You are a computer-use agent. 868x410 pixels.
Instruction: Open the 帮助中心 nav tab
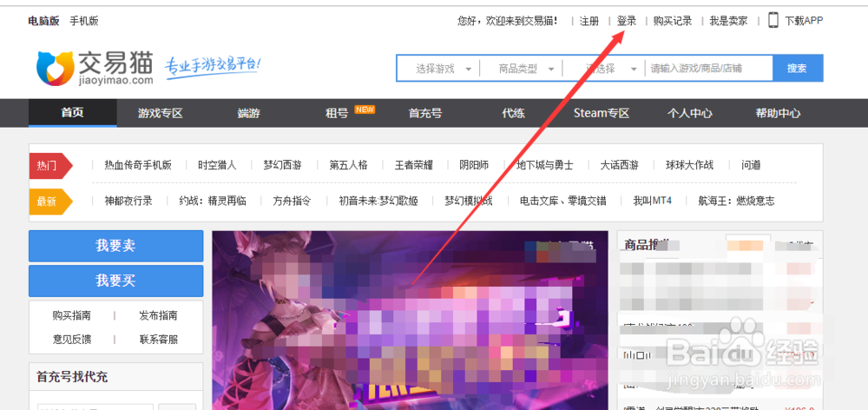pos(778,114)
